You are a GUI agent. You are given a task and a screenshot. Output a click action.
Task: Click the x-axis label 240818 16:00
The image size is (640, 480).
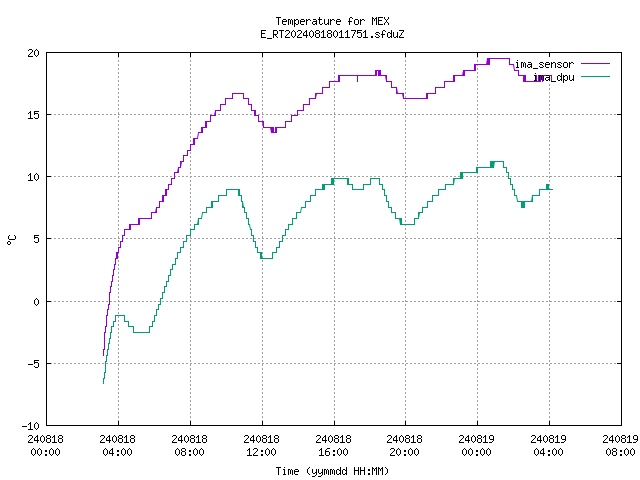(x=333, y=446)
